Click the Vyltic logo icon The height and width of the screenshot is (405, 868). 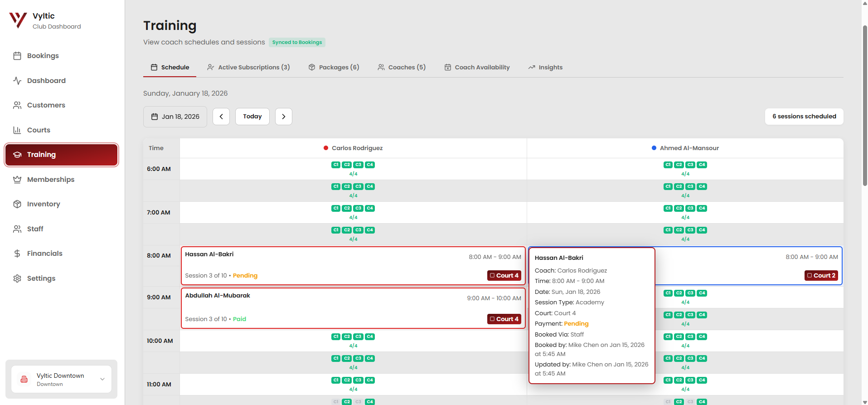[x=18, y=20]
